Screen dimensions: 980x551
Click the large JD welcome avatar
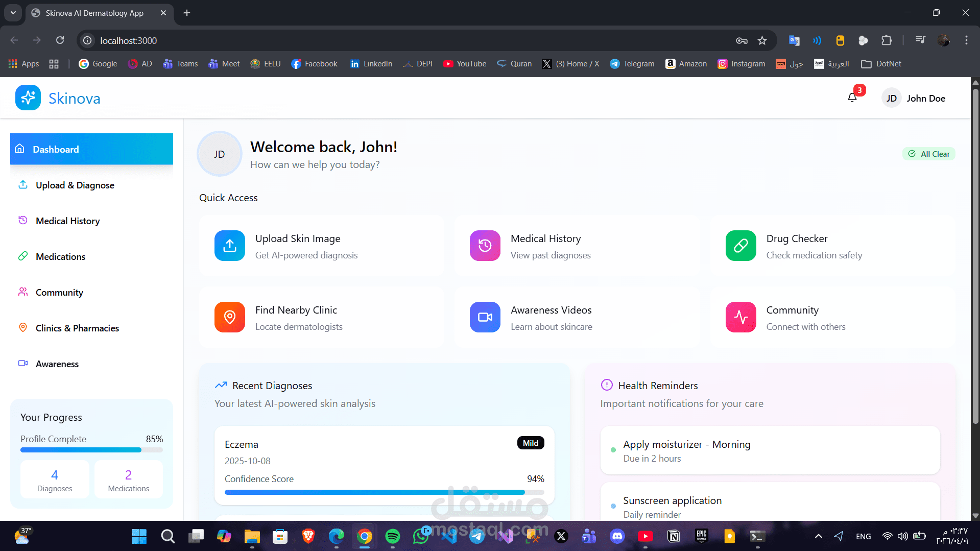click(220, 154)
